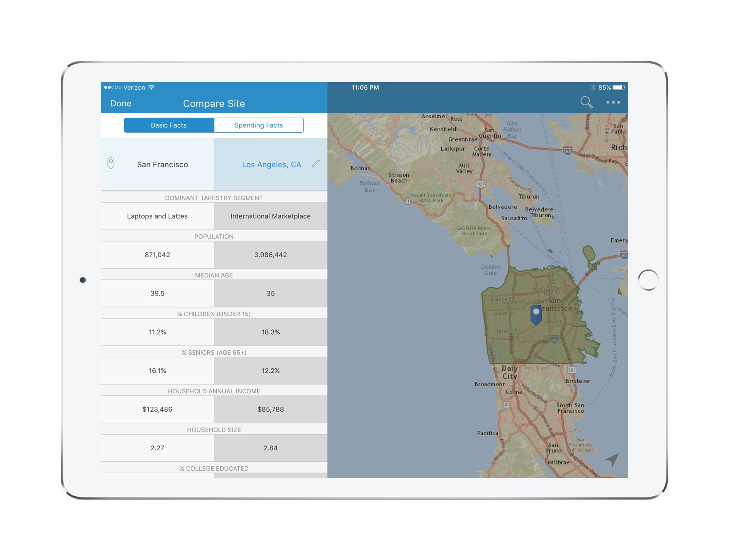Open the three-dot more options menu

[613, 102]
